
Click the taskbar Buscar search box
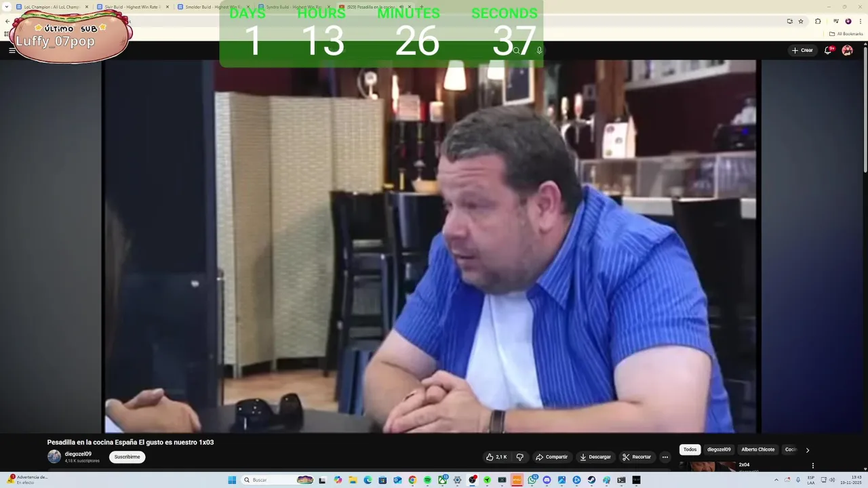coord(277,480)
